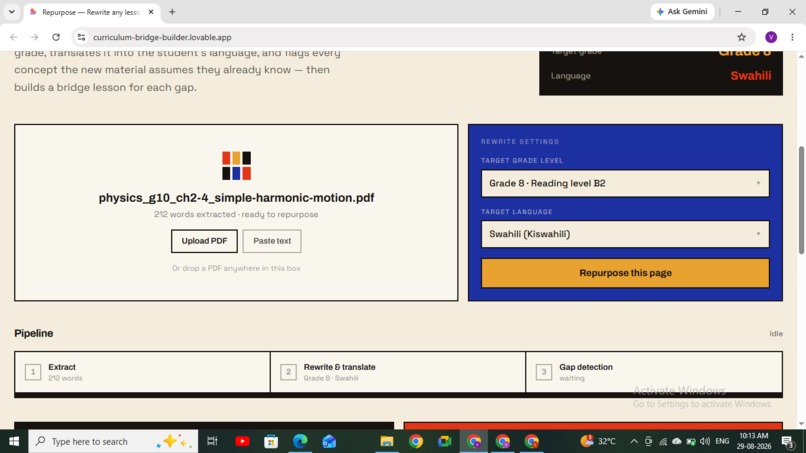Open a new browser tab
806x453 pixels.
tap(172, 12)
